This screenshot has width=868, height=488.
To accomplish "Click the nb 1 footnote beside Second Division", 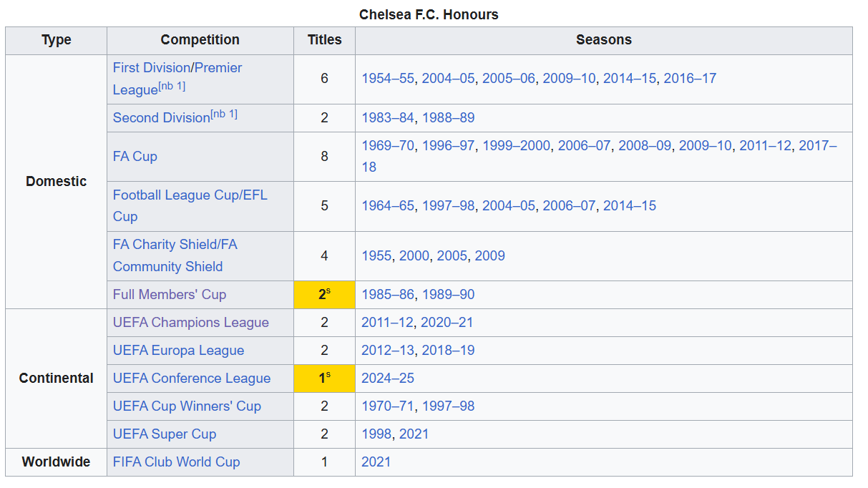I will pyautogui.click(x=224, y=114).
